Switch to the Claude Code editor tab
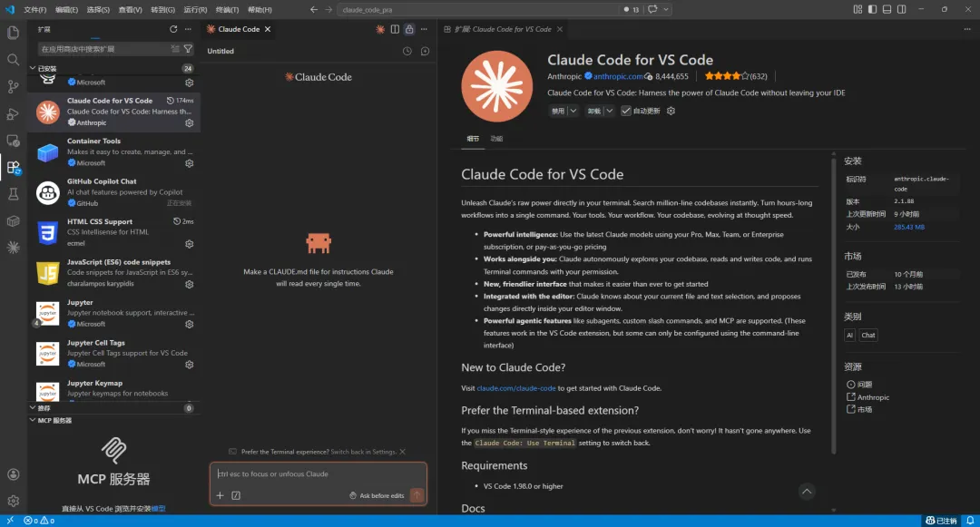The width and height of the screenshot is (980, 527). point(238,29)
